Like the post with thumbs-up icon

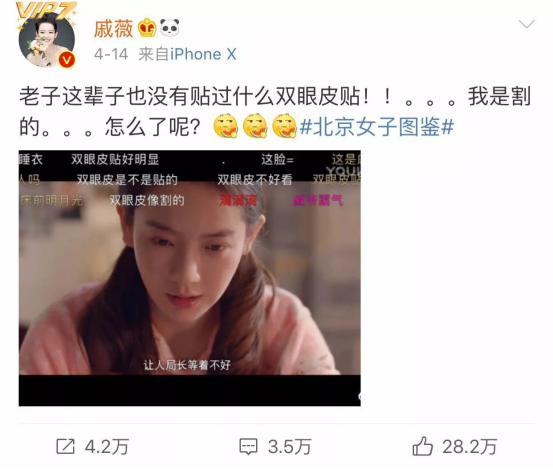click(x=423, y=446)
